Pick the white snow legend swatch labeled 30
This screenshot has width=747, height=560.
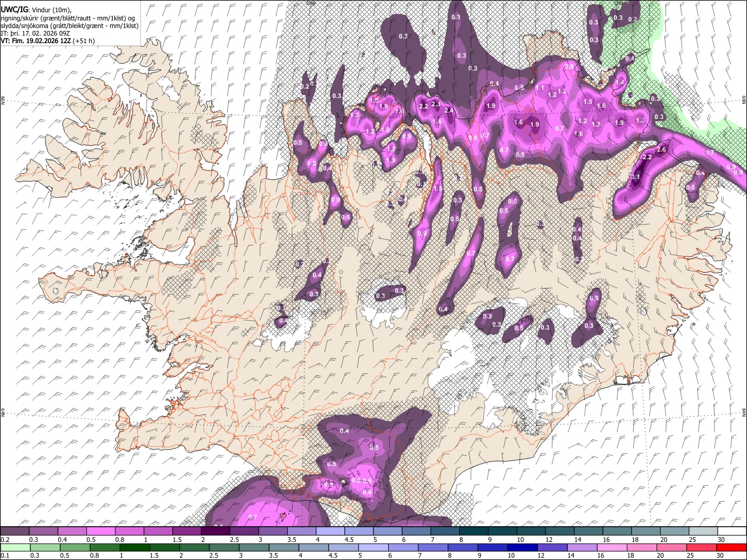coord(732,531)
